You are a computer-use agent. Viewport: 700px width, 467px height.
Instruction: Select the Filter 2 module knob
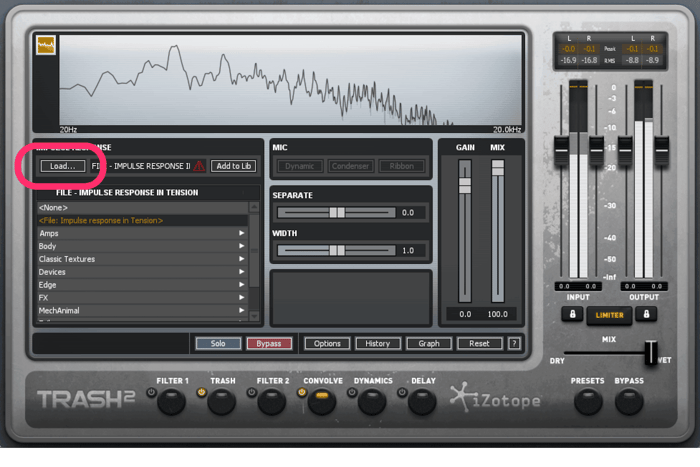pos(272,401)
